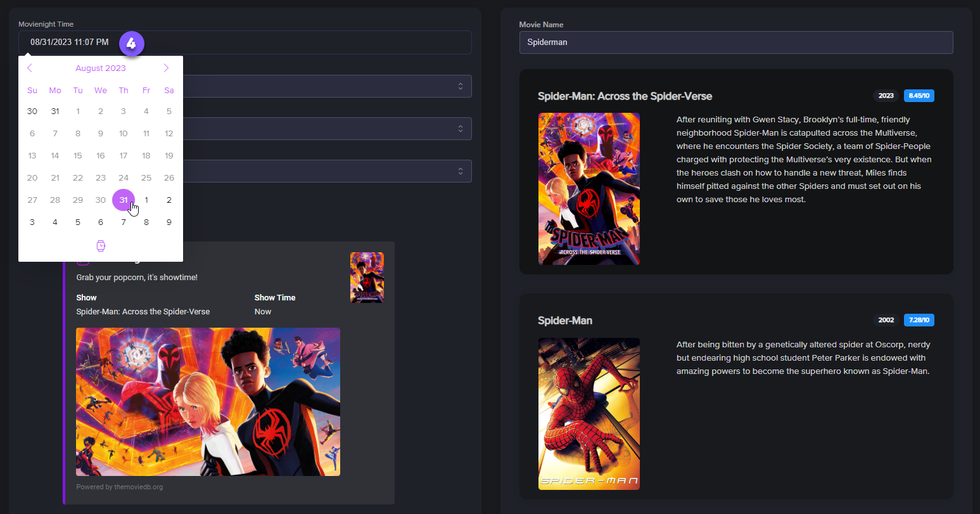Click the 7.28/10 rating badge
Screen dimensions: 980x514
point(919,320)
